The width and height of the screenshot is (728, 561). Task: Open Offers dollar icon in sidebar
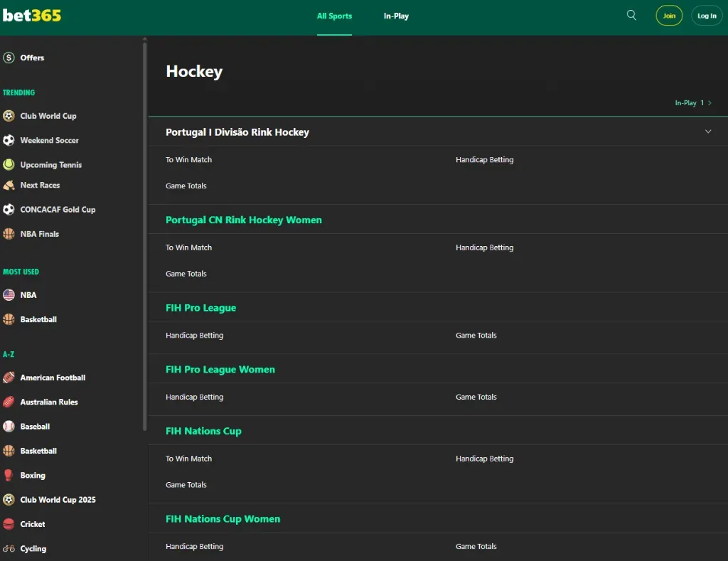(x=9, y=58)
